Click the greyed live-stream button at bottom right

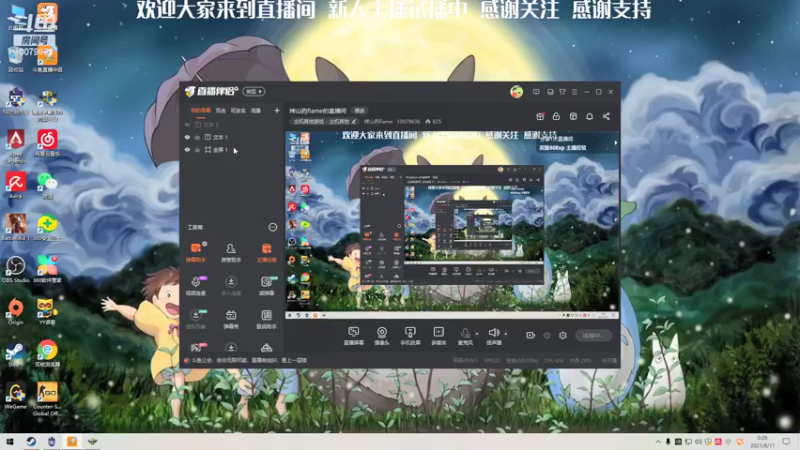593,335
